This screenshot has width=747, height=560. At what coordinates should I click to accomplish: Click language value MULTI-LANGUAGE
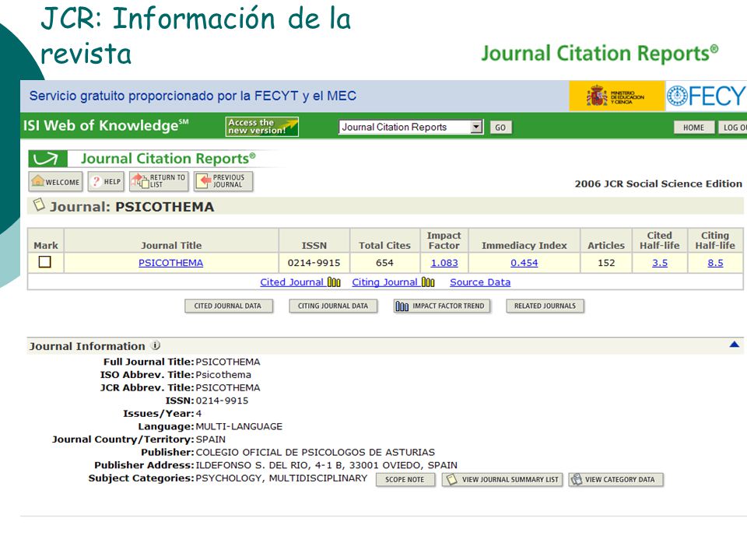pyautogui.click(x=239, y=427)
